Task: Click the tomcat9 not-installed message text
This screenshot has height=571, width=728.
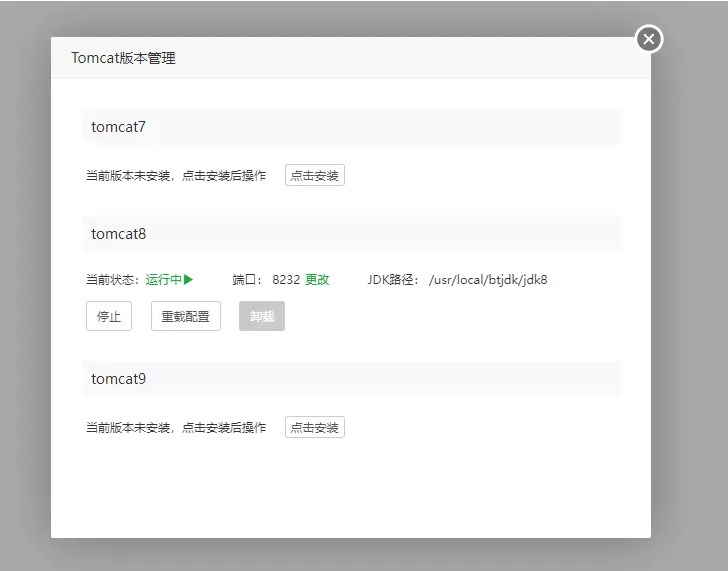Action: tap(176, 428)
